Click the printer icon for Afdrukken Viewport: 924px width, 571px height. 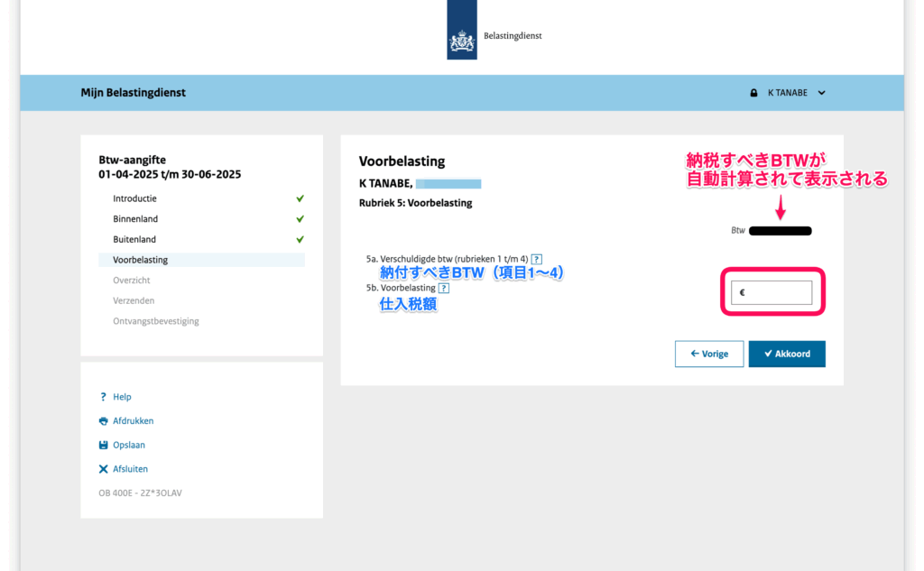click(104, 421)
